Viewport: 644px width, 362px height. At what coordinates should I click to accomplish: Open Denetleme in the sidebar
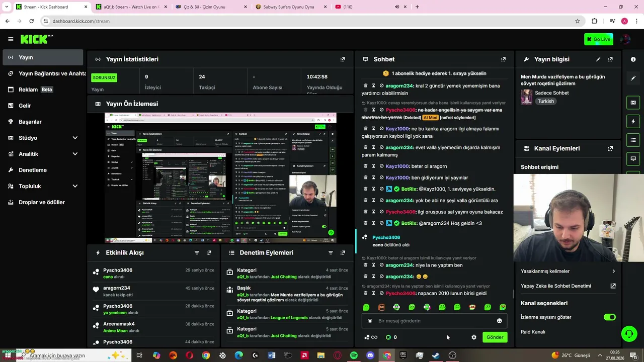pyautogui.click(x=43, y=170)
